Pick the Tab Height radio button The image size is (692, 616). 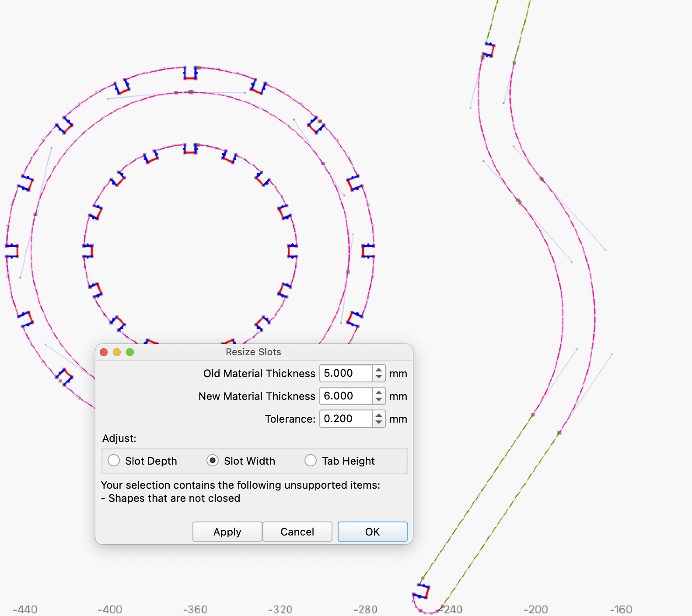pos(311,461)
